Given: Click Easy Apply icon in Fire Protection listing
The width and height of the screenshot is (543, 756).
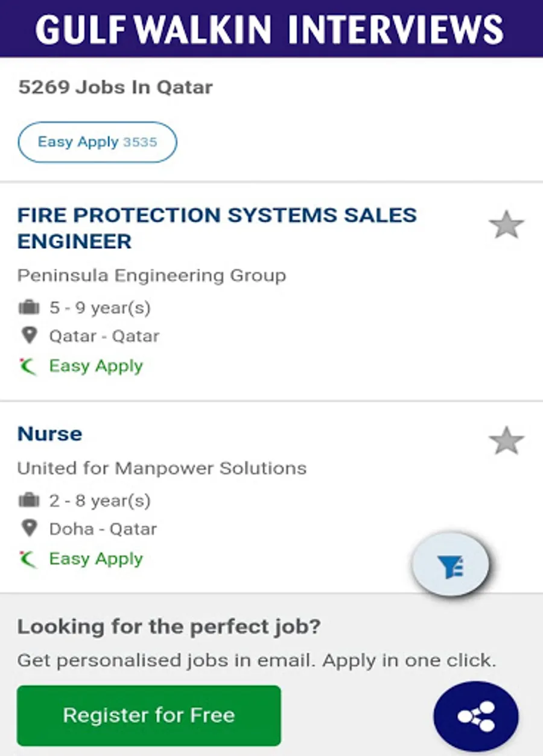Looking at the screenshot, I should point(28,366).
